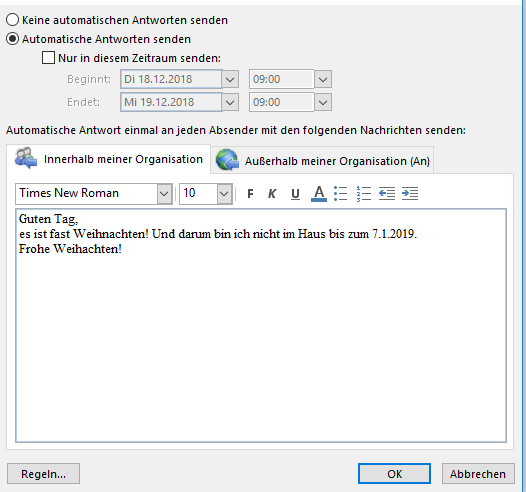Open the Regeln... dialog
This screenshot has width=526, height=492.
coord(43,474)
